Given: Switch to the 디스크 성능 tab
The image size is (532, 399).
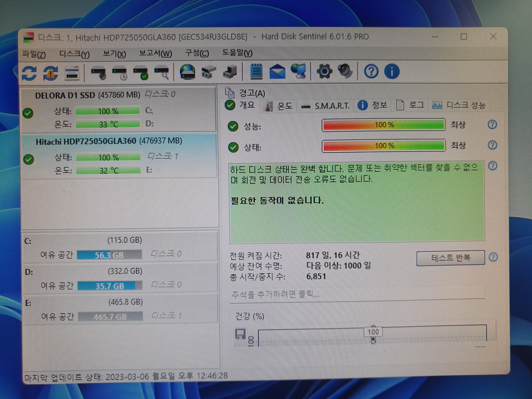Looking at the screenshot, I should click(x=459, y=105).
